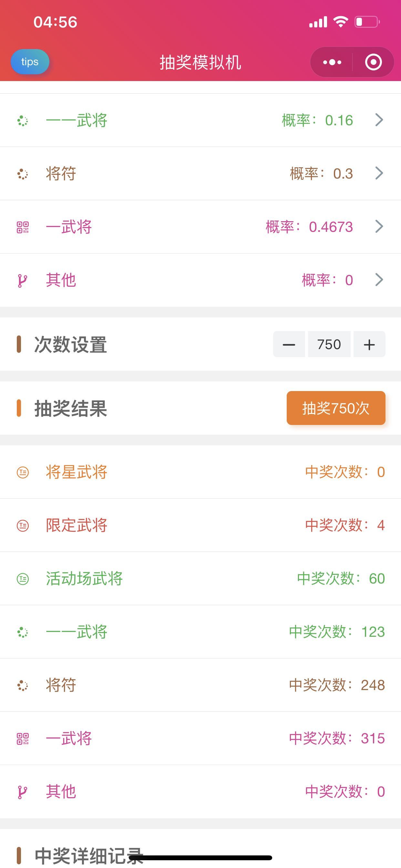Screen dimensions: 401x868
Task: Expand the 一一武将 probability 0.16 chevron
Action: [x=379, y=120]
